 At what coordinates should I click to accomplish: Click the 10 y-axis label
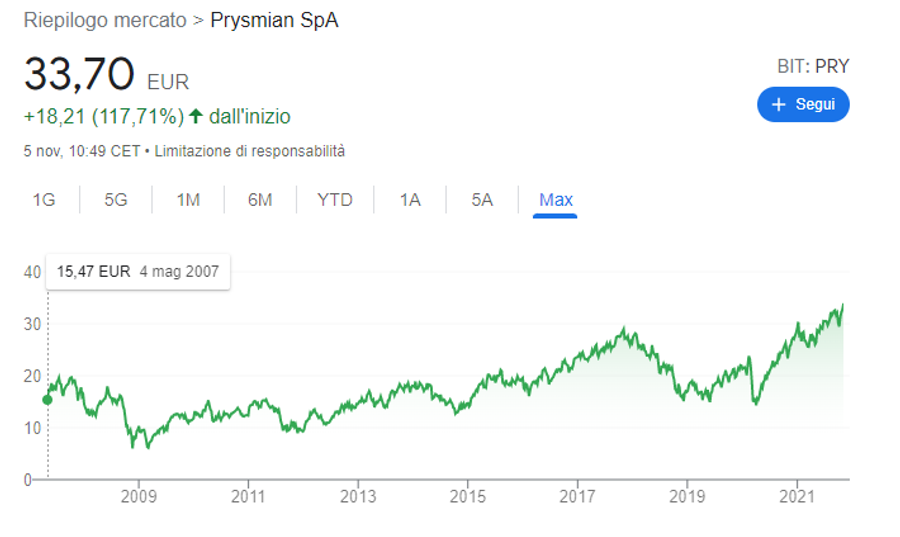(x=32, y=428)
